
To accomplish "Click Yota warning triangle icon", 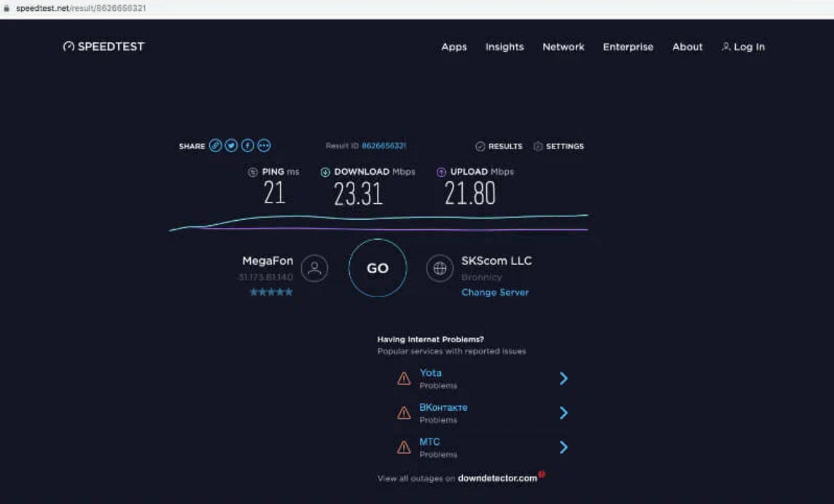I will tap(404, 379).
